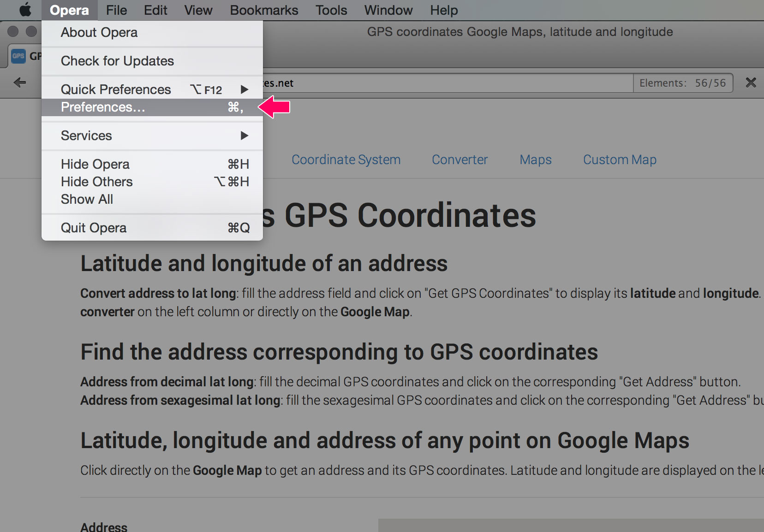Click the Address label at page bottom
This screenshot has height=532, width=764.
[x=104, y=527]
